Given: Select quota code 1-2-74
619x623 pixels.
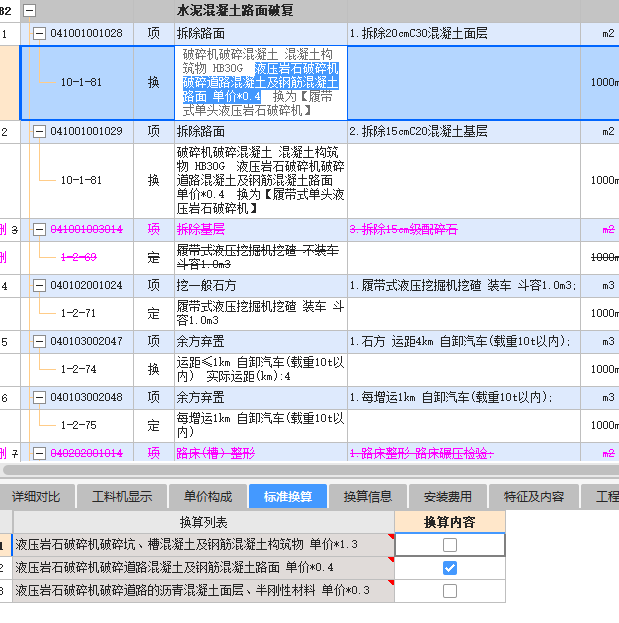Looking at the screenshot, I should click(x=77, y=370).
